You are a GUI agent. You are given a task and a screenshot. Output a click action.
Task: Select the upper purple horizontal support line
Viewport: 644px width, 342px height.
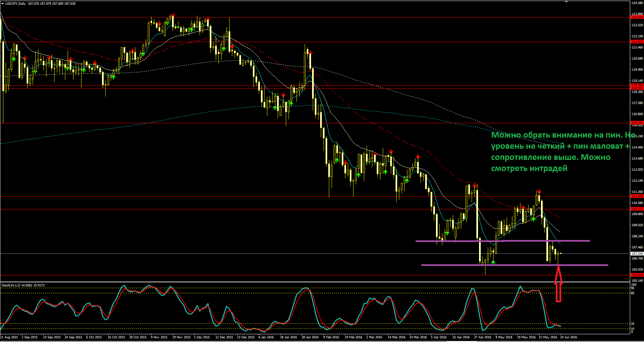coord(503,241)
